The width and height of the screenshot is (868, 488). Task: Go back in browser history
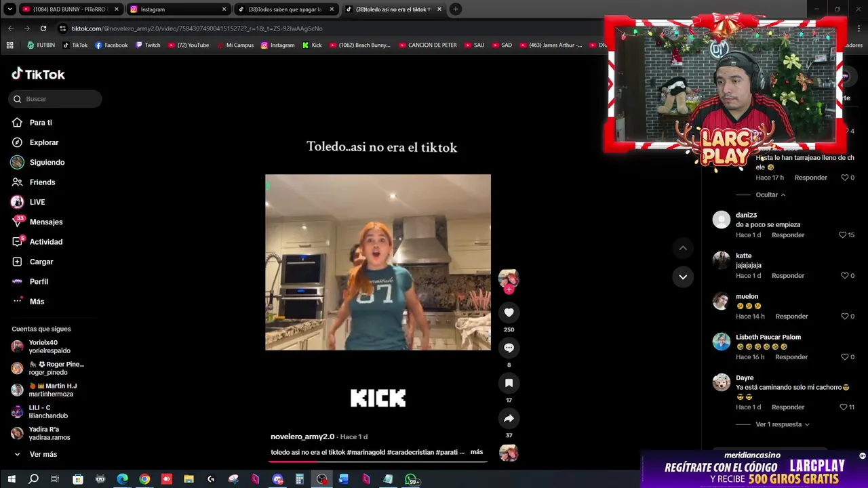(x=11, y=28)
